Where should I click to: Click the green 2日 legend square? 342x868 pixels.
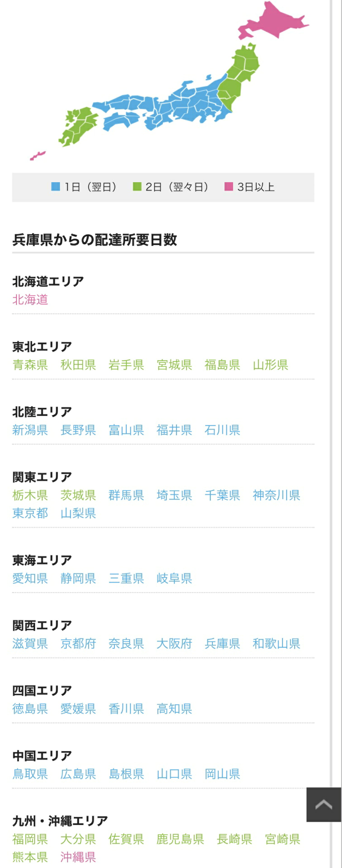coord(137,186)
